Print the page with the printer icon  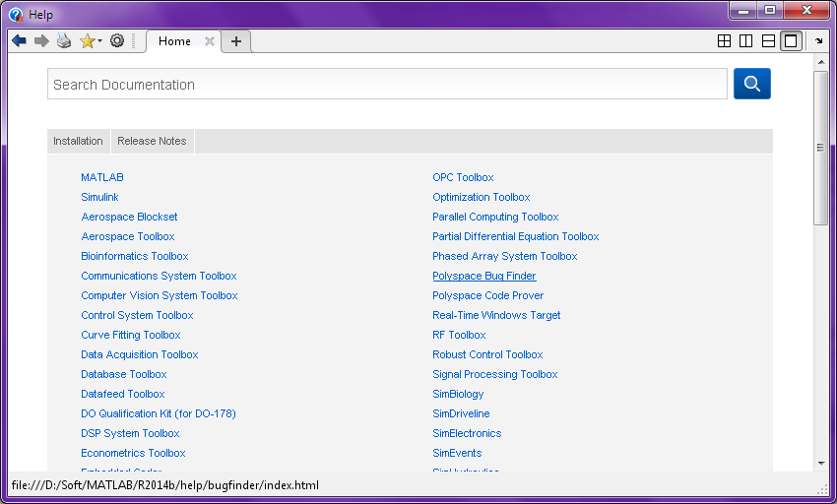pos(64,40)
